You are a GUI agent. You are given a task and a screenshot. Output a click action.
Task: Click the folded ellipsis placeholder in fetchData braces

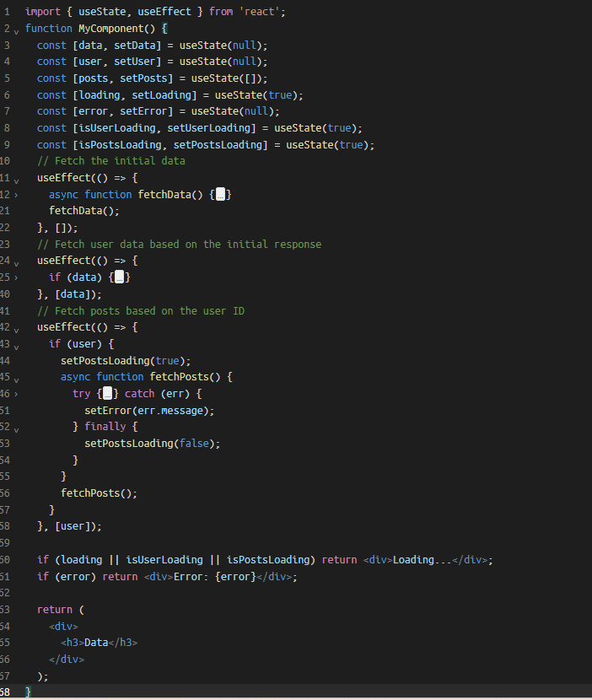tap(221, 194)
